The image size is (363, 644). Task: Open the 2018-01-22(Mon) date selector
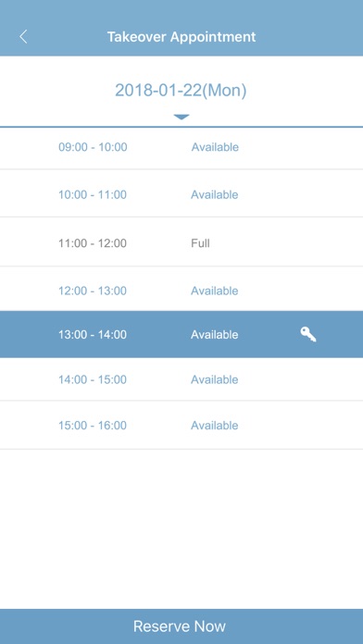click(181, 91)
